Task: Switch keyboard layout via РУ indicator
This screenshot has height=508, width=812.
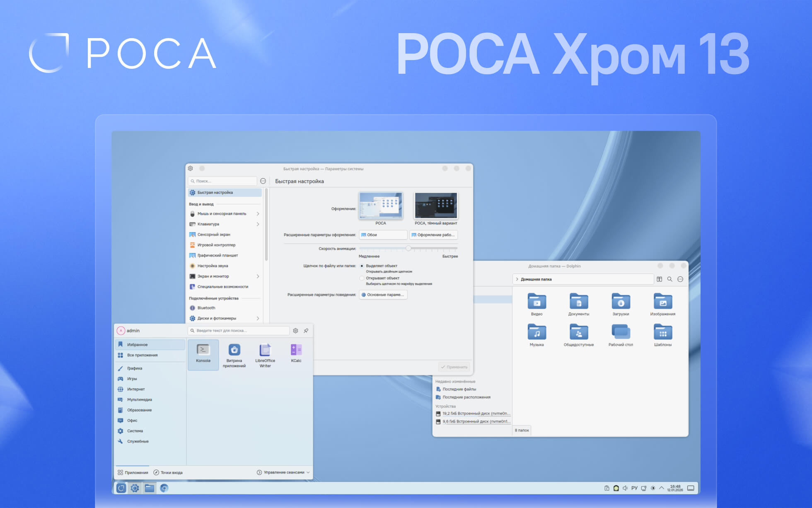Action: click(x=634, y=488)
